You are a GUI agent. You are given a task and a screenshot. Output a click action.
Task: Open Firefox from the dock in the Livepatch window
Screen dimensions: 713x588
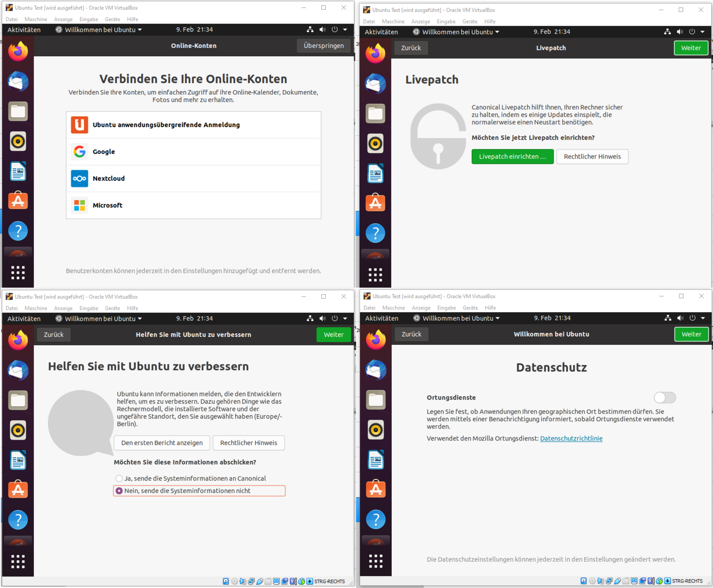(x=375, y=54)
